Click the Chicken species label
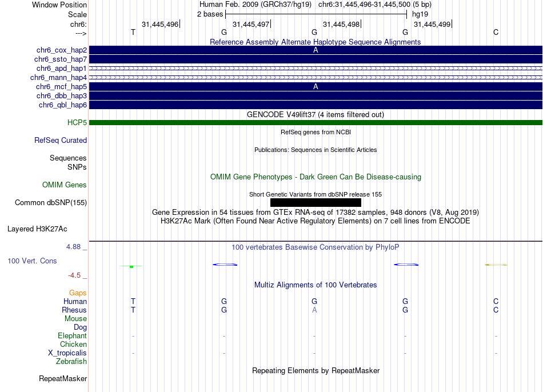 (x=73, y=344)
